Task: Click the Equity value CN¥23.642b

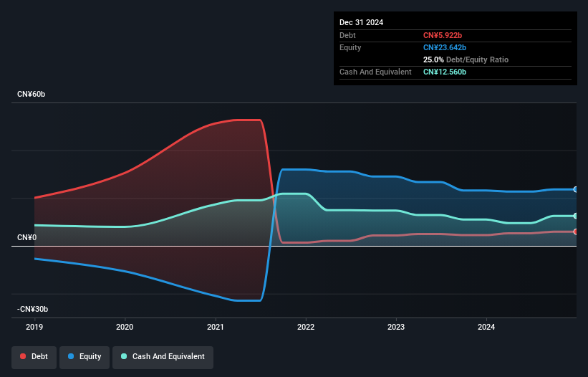Action: (445, 47)
